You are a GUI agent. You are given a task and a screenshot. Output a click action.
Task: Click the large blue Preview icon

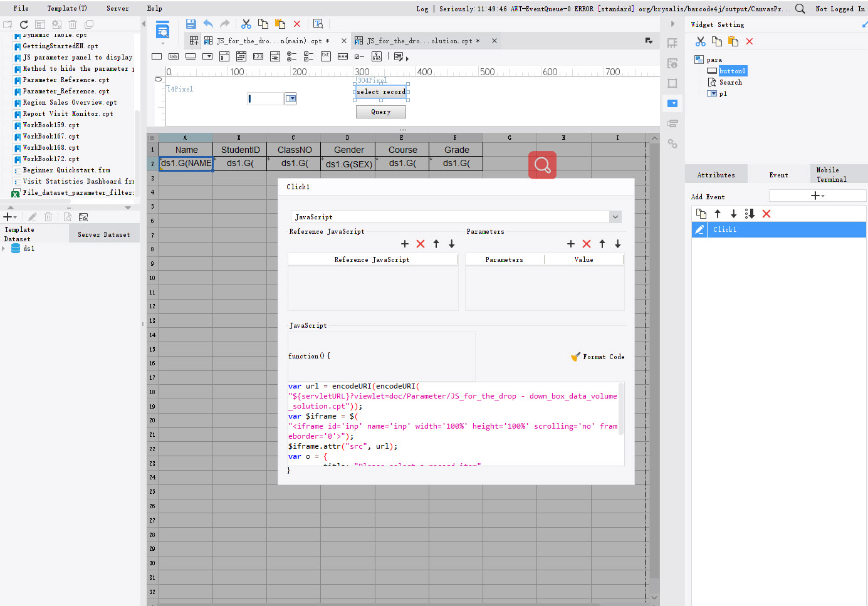click(x=162, y=29)
